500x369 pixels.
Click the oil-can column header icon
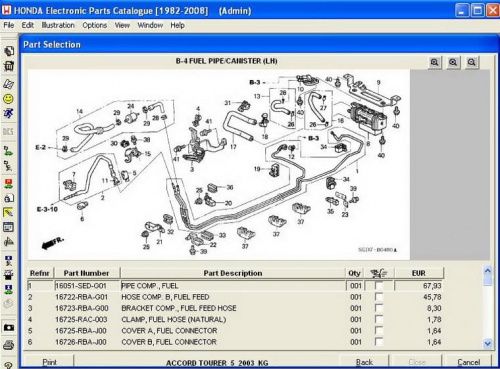click(379, 273)
